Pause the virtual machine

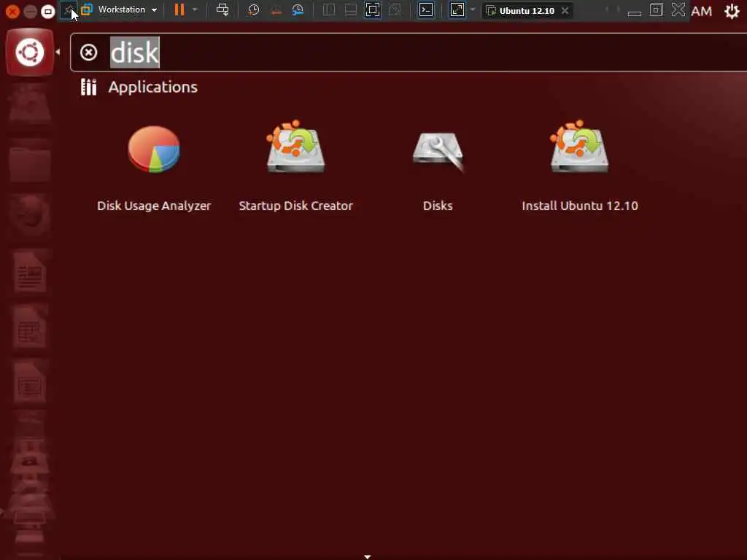(179, 10)
